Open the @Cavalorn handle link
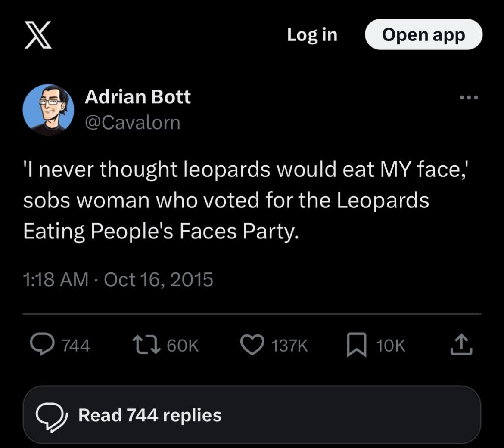Viewport: 504px width, 448px height. coord(132,123)
